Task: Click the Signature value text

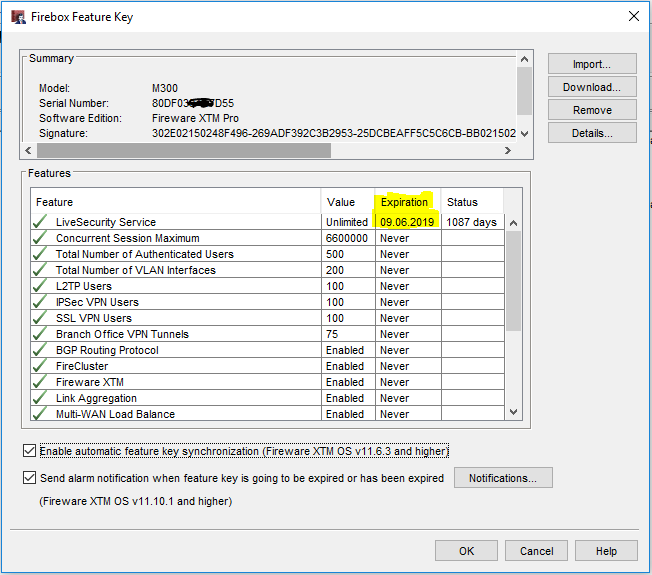Action: tap(334, 133)
